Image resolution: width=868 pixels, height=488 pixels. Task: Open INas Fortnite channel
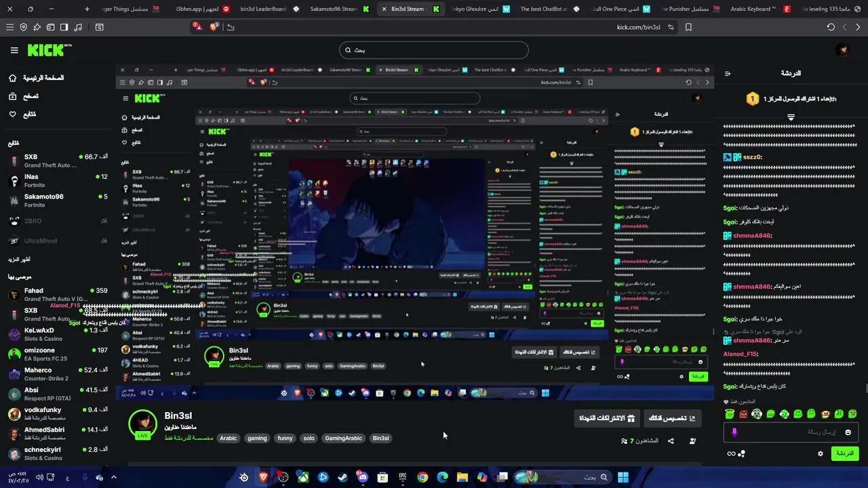[x=58, y=180]
